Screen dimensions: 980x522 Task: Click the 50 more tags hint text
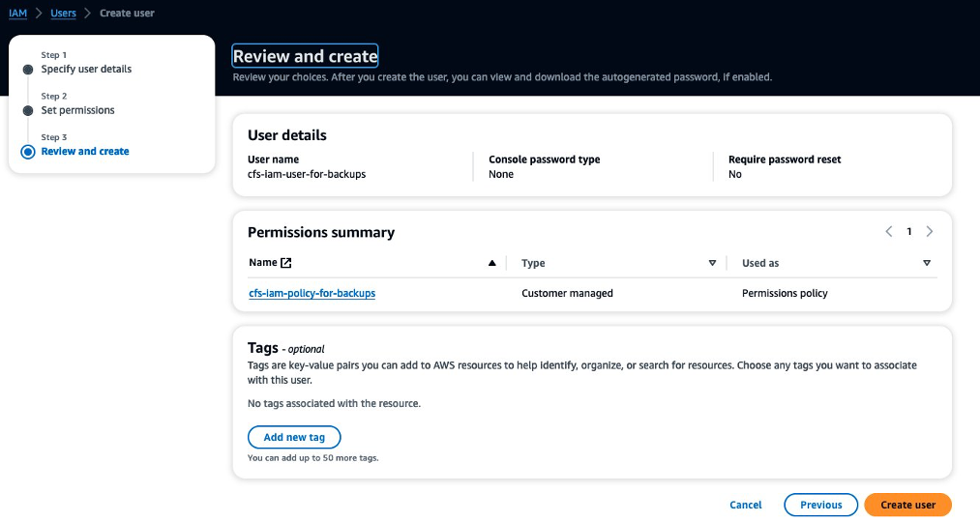point(313,457)
